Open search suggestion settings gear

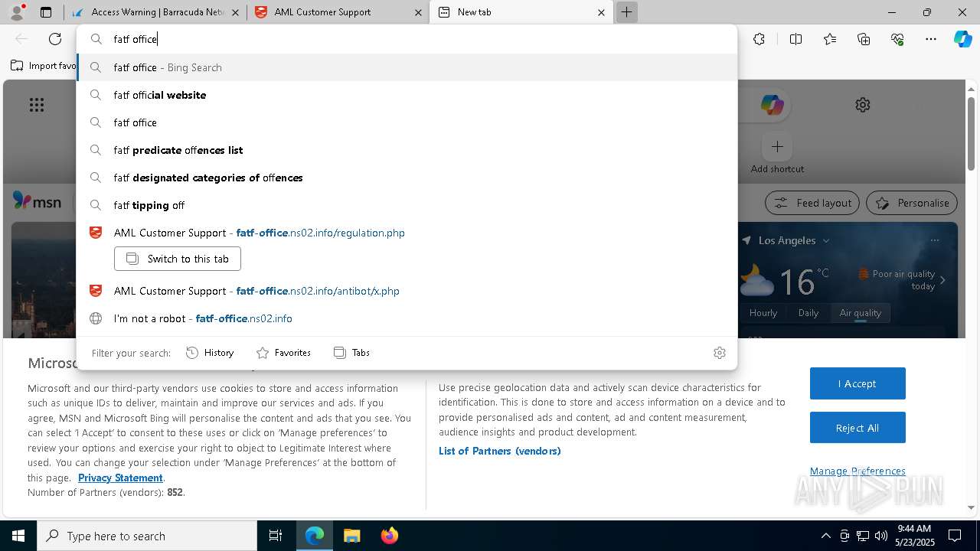click(720, 353)
